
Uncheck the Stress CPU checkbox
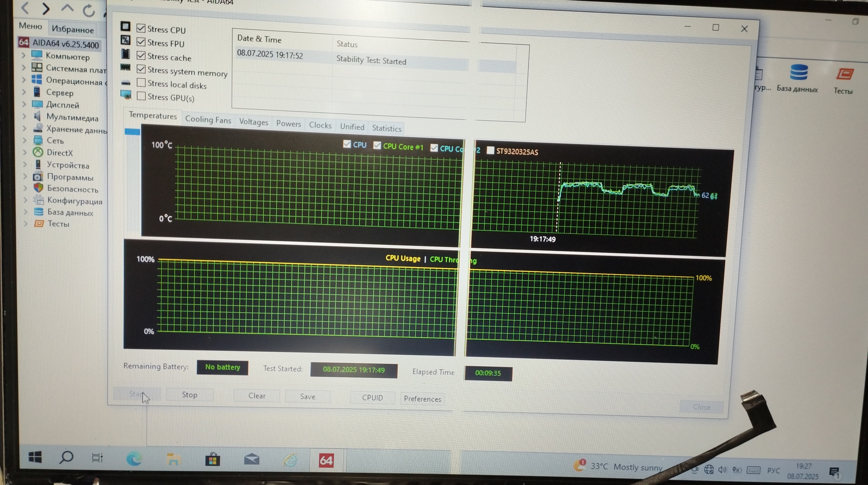tap(141, 29)
